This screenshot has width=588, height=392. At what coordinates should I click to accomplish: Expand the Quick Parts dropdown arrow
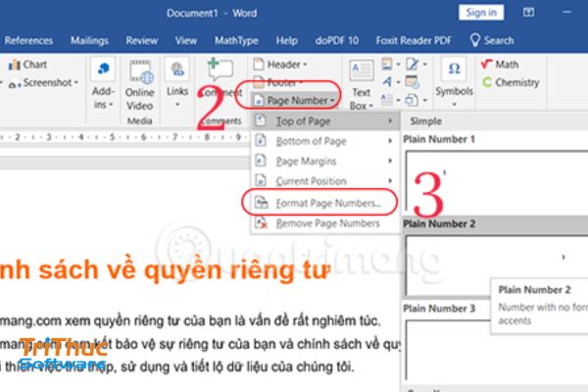click(398, 65)
